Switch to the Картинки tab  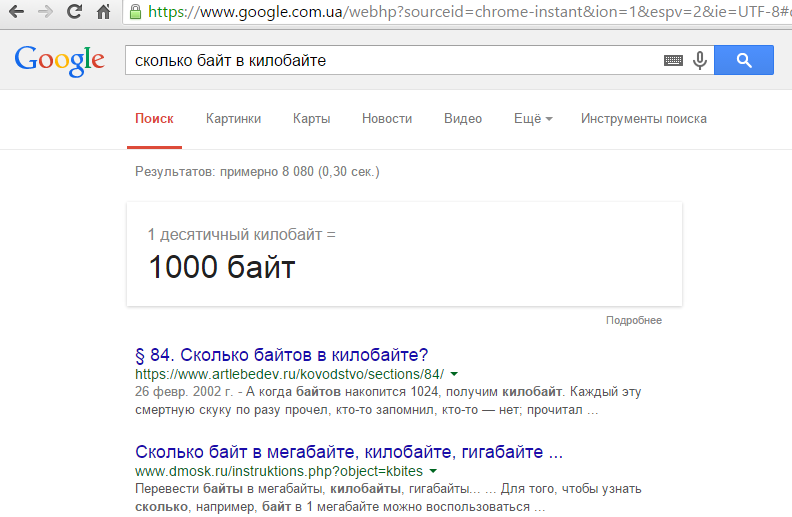pos(233,119)
